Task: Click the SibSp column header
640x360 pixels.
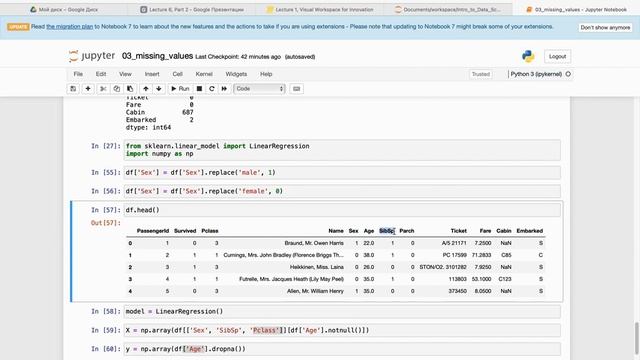Action: tap(387, 231)
